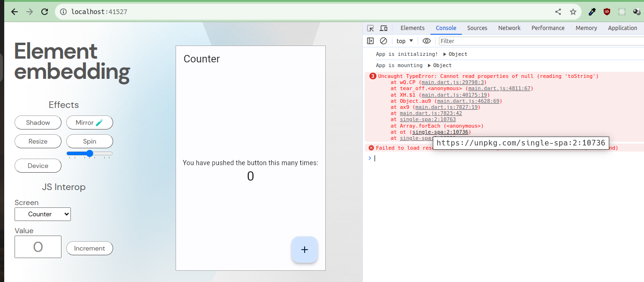Image resolution: width=644 pixels, height=282 pixels.
Task: Switch to the Elements tab
Action: [413, 28]
